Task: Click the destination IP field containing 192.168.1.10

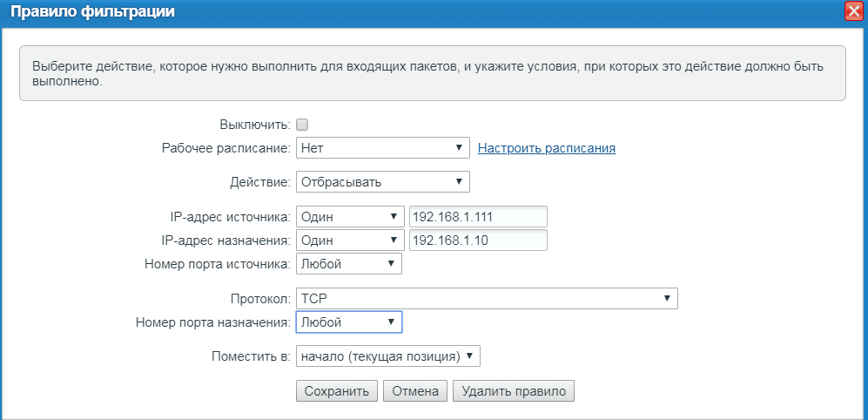Action: coord(477,240)
